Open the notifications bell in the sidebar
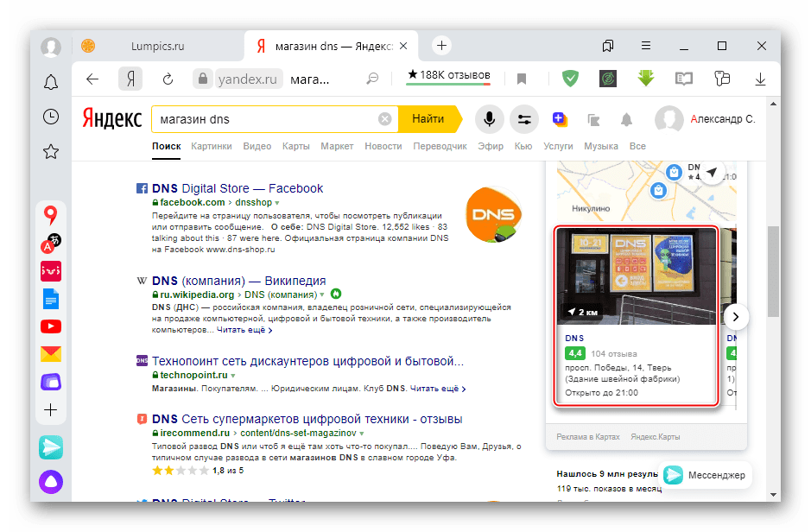Image resolution: width=811 pixels, height=532 pixels. pos(51,82)
